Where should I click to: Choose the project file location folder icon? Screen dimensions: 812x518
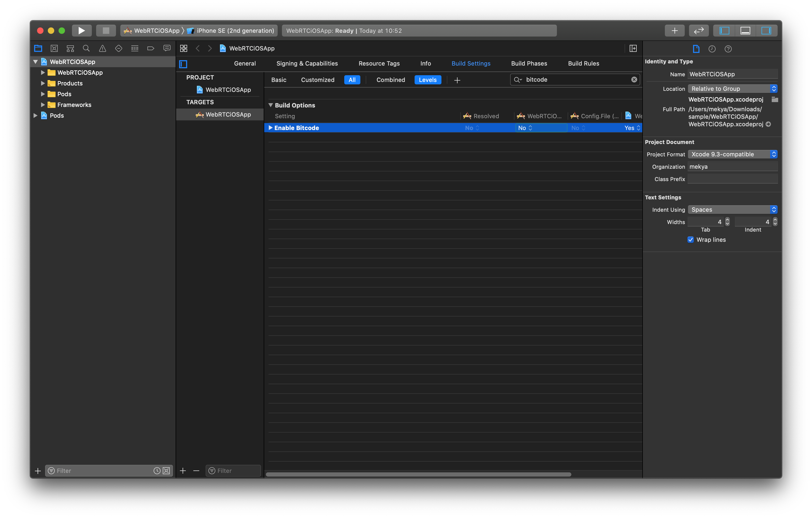click(775, 100)
